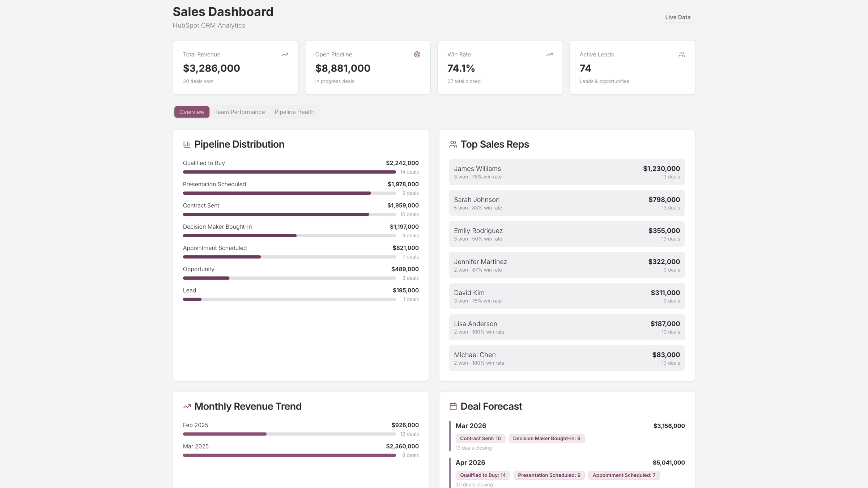Click the trend icon beside Monthly Revenue Trend
The image size is (868, 488).
tap(187, 406)
